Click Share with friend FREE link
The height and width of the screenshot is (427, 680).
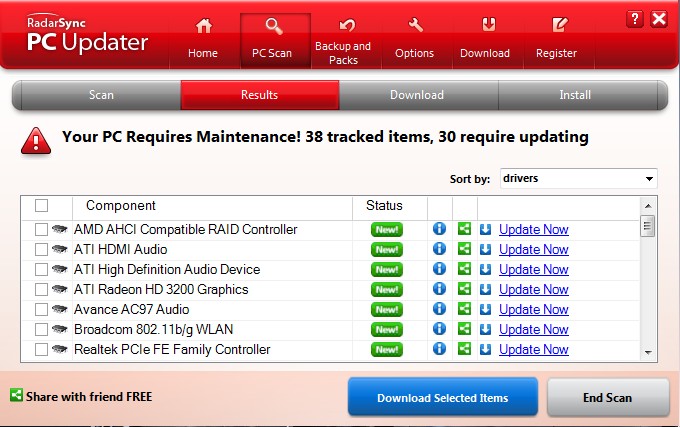89,397
